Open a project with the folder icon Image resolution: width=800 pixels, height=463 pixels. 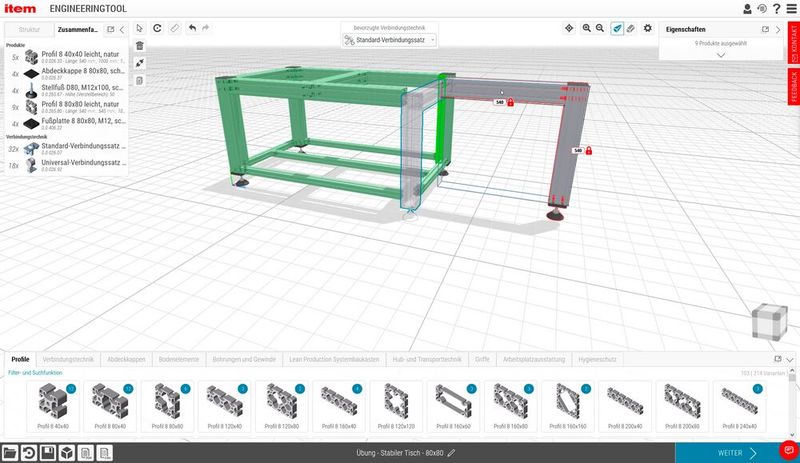coord(10,453)
